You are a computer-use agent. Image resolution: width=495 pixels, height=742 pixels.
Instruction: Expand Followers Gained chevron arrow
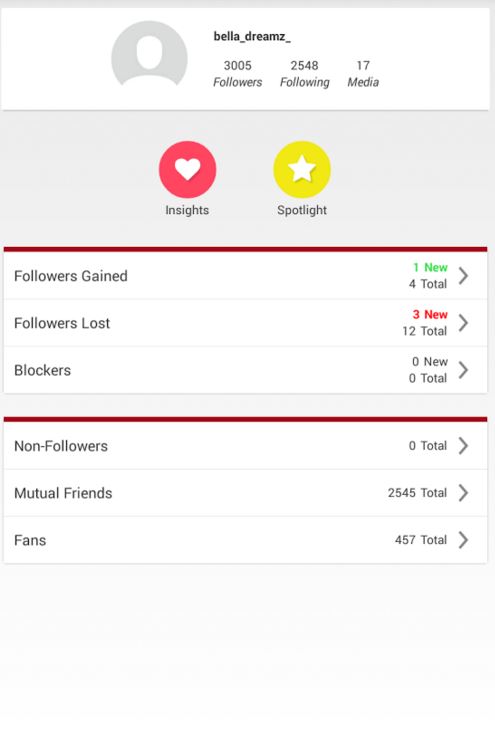point(463,275)
